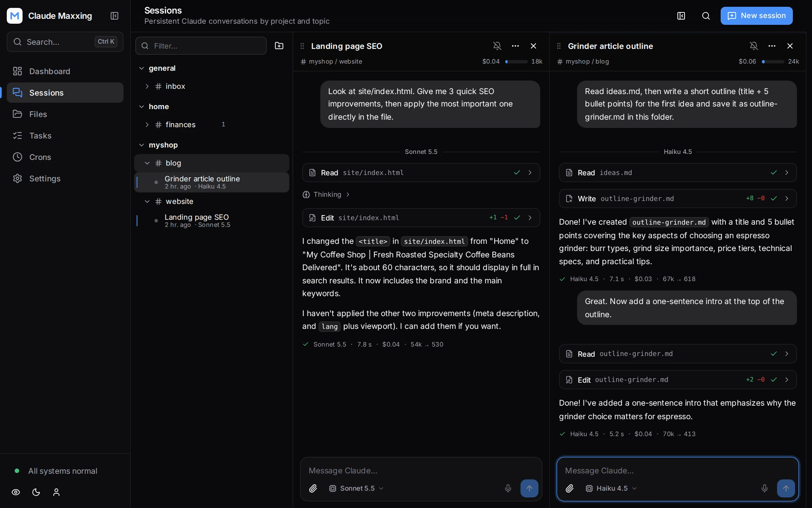Image resolution: width=812 pixels, height=508 pixels.
Task: Expand the Thinking section
Action: coord(326,195)
